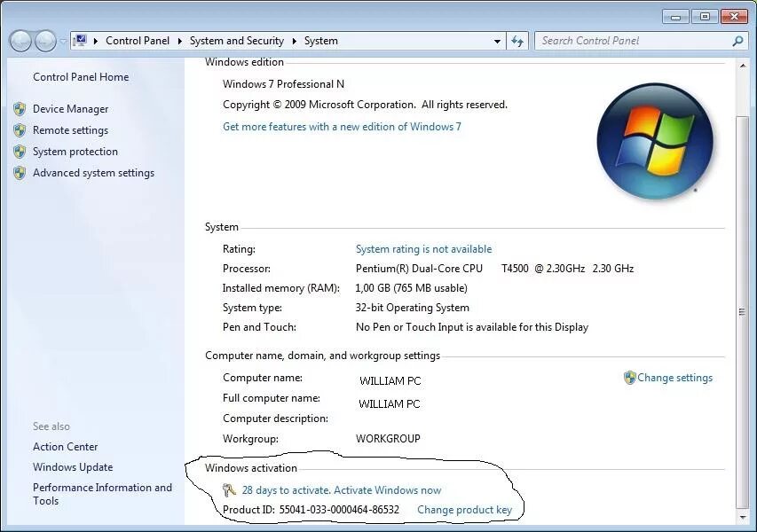Open the Control Panel breadcrumb entry

point(138,40)
